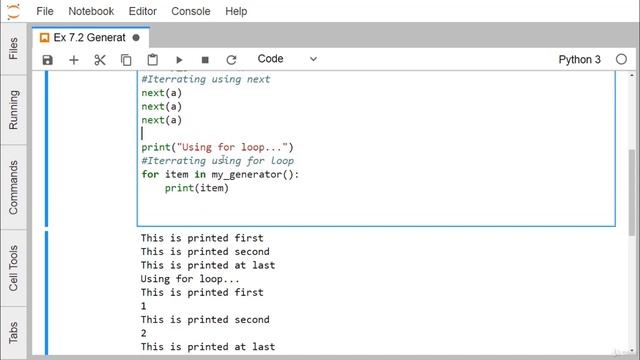
Task: Click the notebook icon on the tab
Action: 44,38
